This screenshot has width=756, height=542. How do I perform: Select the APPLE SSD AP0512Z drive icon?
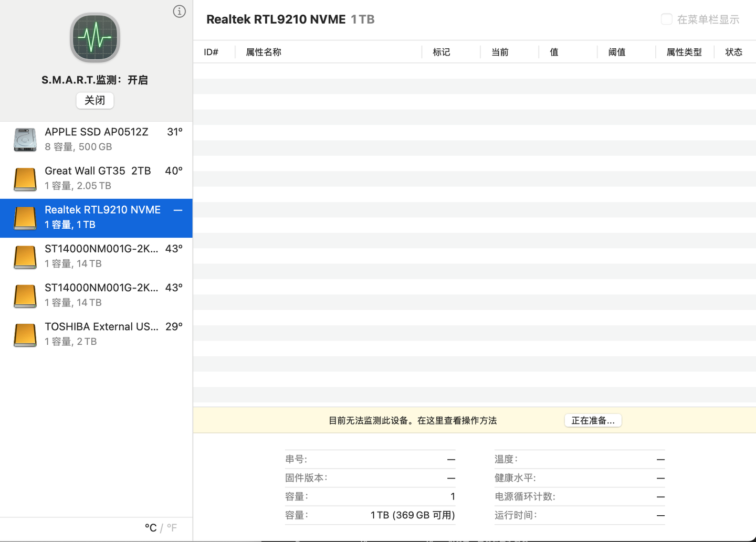(25, 140)
